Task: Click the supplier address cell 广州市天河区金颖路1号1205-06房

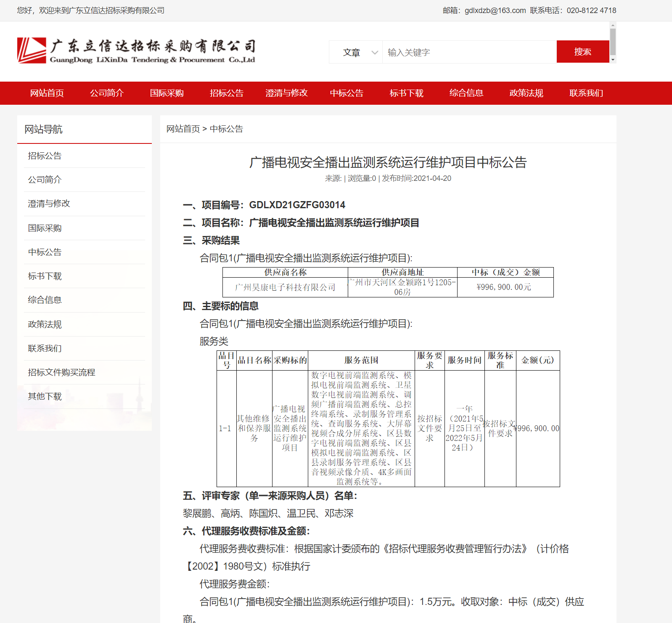Action: coord(402,287)
